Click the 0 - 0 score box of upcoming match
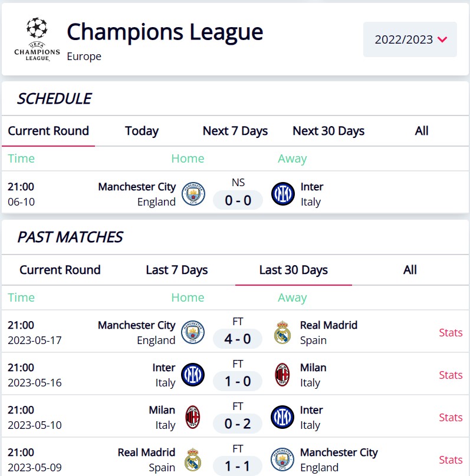 pyautogui.click(x=238, y=200)
